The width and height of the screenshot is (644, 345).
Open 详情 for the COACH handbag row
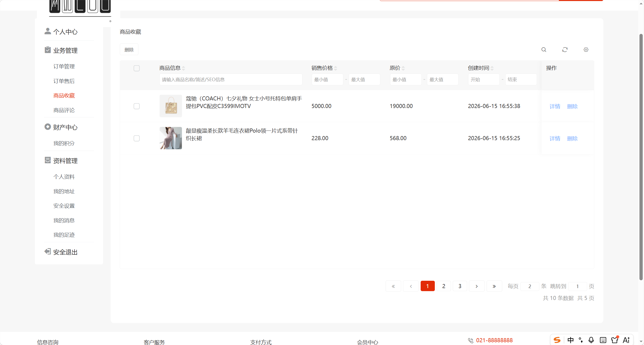pyautogui.click(x=555, y=106)
